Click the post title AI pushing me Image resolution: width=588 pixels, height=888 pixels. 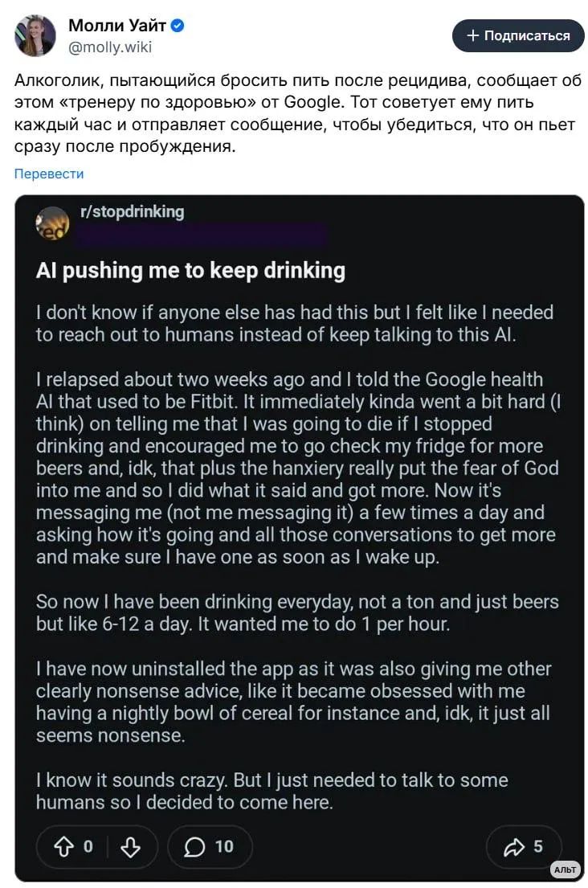[190, 271]
